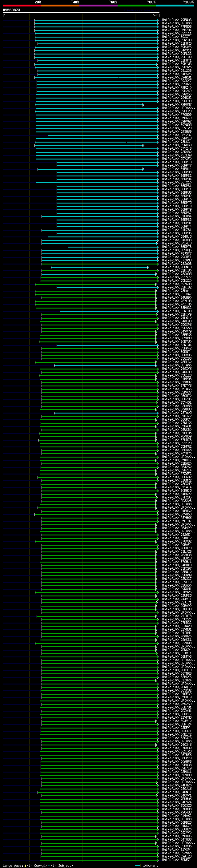
Task: Click hit label UniRef100_B9RVA7
Action: click(x=177, y=121)
